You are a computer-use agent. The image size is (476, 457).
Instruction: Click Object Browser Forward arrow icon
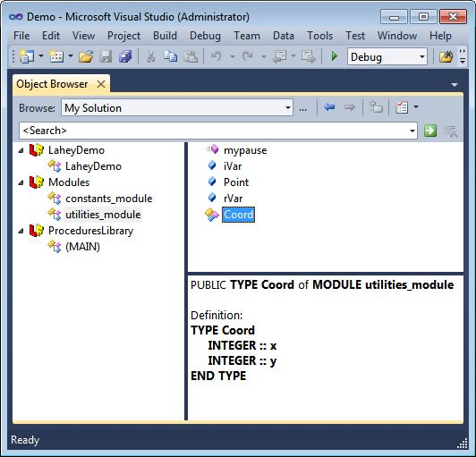350,107
